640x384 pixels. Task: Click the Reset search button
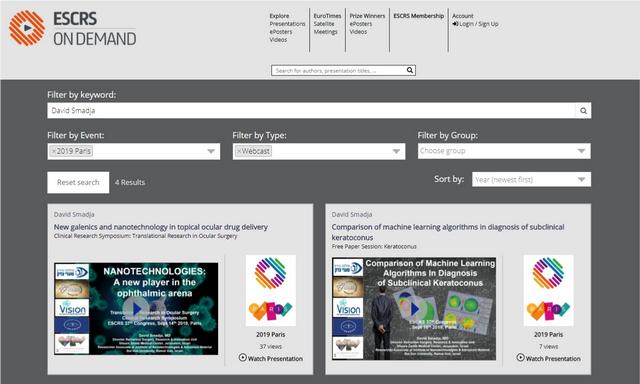pyautogui.click(x=78, y=182)
